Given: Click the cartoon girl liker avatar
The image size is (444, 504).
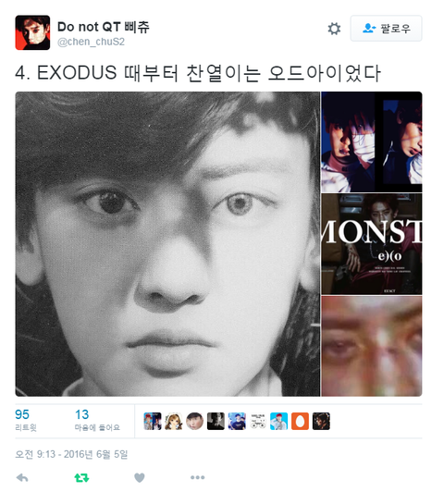Looking at the screenshot, I should (x=174, y=421).
